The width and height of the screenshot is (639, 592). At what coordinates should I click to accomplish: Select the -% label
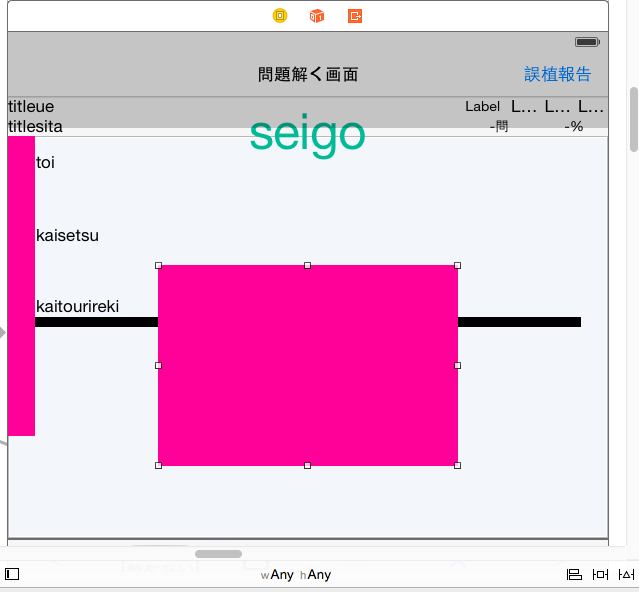coord(573,127)
